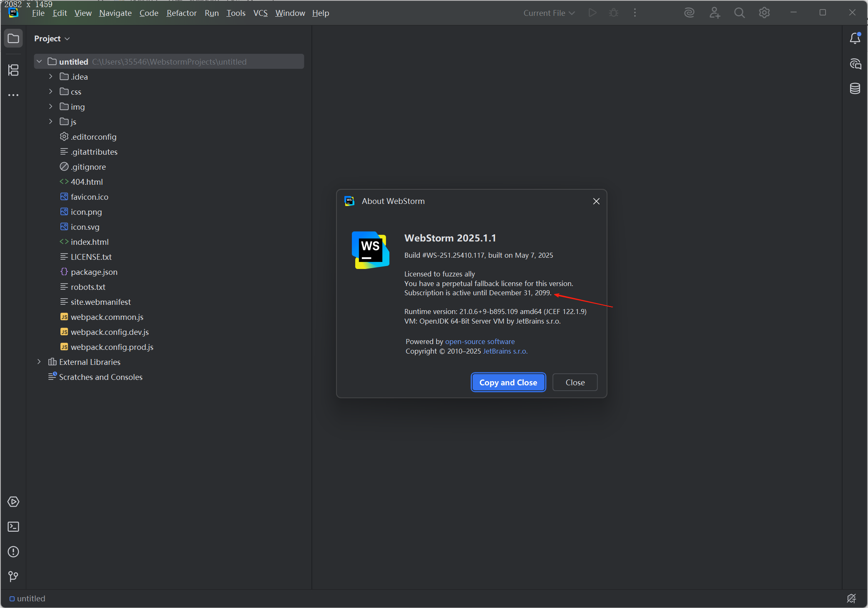Screen dimensions: 868x608
Task: Select LICENSE.txt file
Action: (86, 257)
